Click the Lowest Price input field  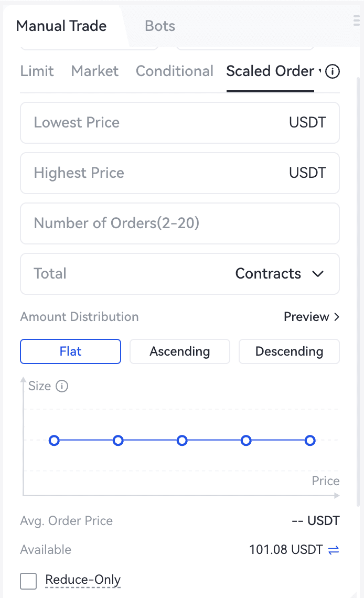(157, 123)
